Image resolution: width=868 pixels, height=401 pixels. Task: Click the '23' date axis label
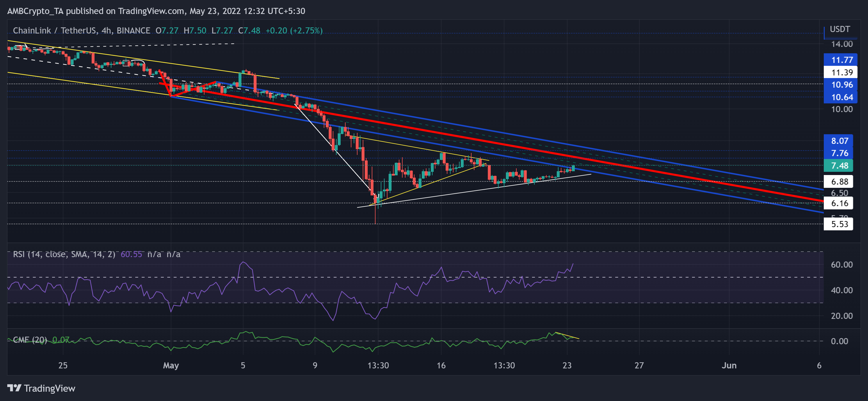click(567, 365)
